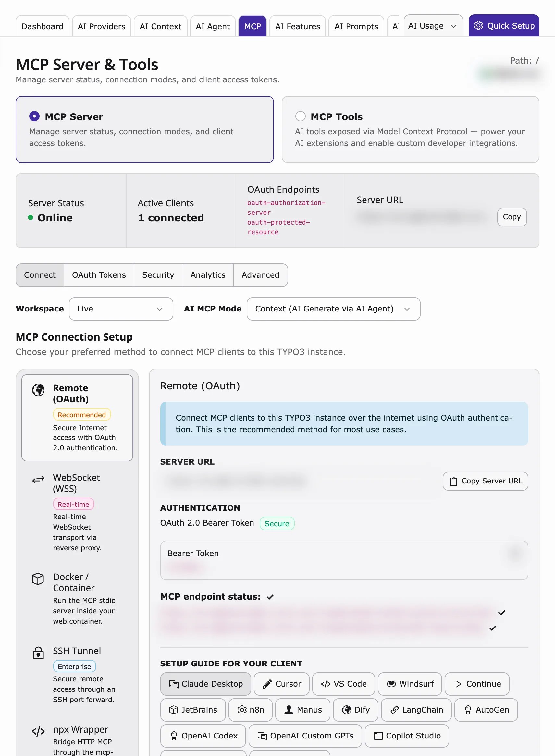The image size is (555, 756).
Task: Select the LangChain client guide
Action: (416, 709)
